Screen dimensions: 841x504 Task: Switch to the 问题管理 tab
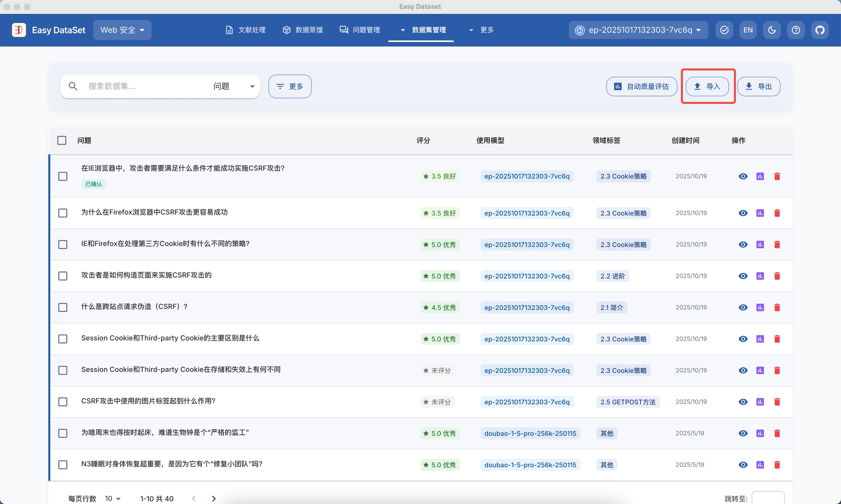click(360, 30)
